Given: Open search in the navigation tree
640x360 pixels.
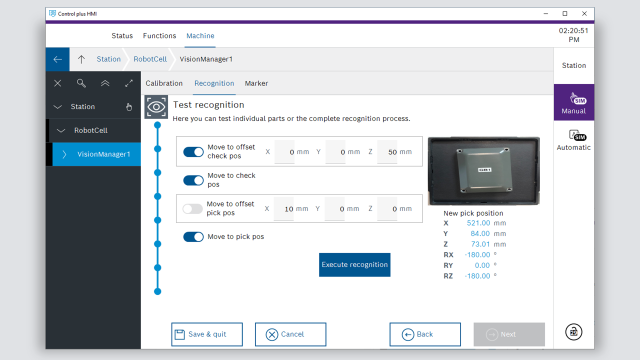Looking at the screenshot, I should pyautogui.click(x=81, y=83).
